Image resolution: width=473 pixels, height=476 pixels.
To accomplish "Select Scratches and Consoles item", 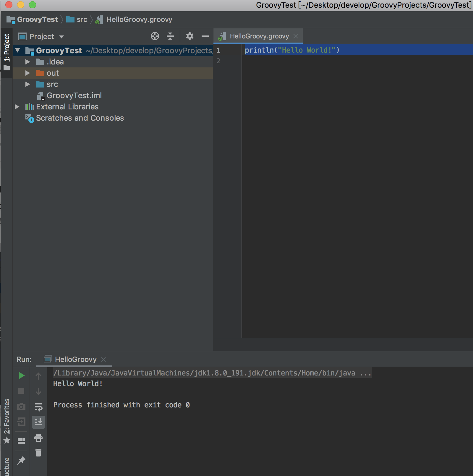I will [x=80, y=118].
